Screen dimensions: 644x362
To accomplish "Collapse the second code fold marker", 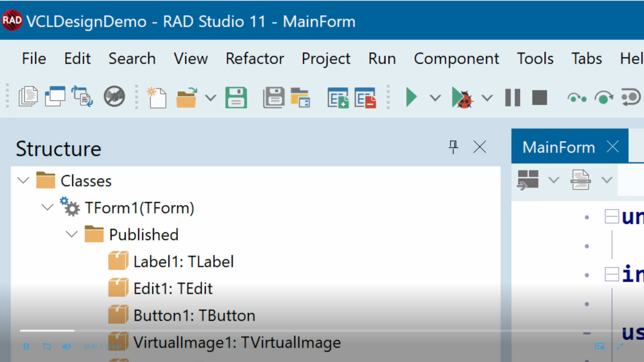I will (612, 274).
